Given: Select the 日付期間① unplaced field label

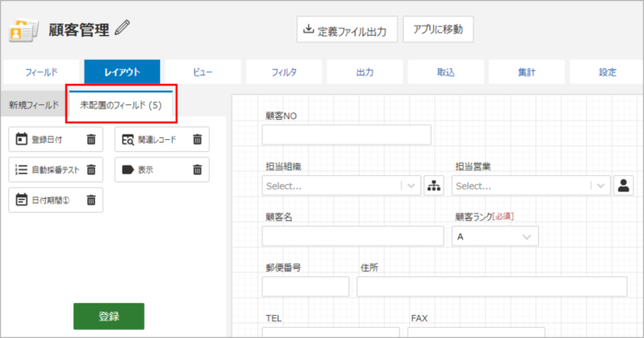Looking at the screenshot, I should [51, 200].
